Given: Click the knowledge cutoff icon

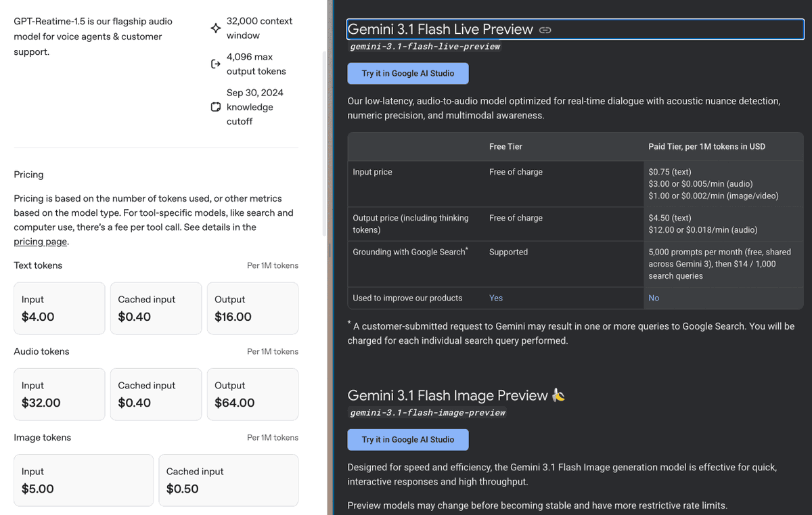Looking at the screenshot, I should coord(215,107).
